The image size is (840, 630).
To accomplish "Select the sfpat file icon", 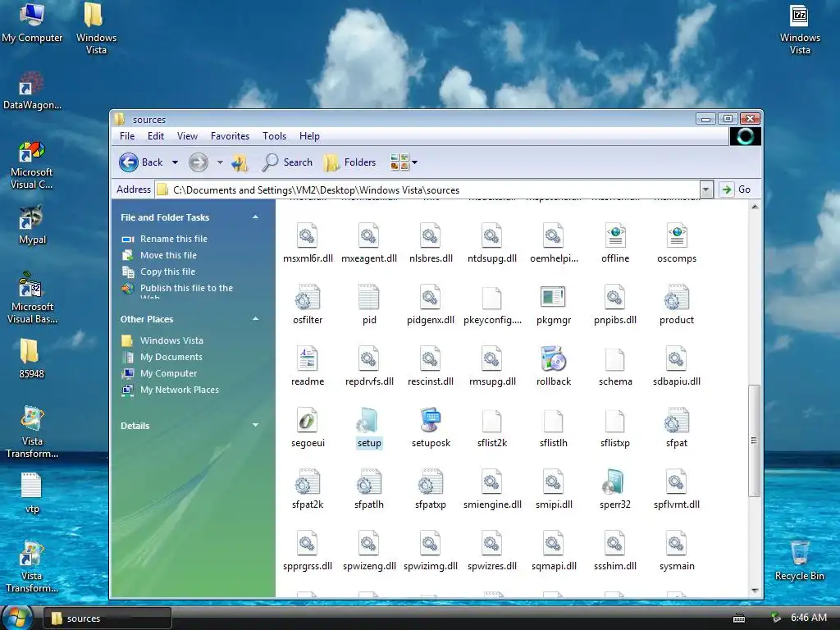I will tap(676, 421).
